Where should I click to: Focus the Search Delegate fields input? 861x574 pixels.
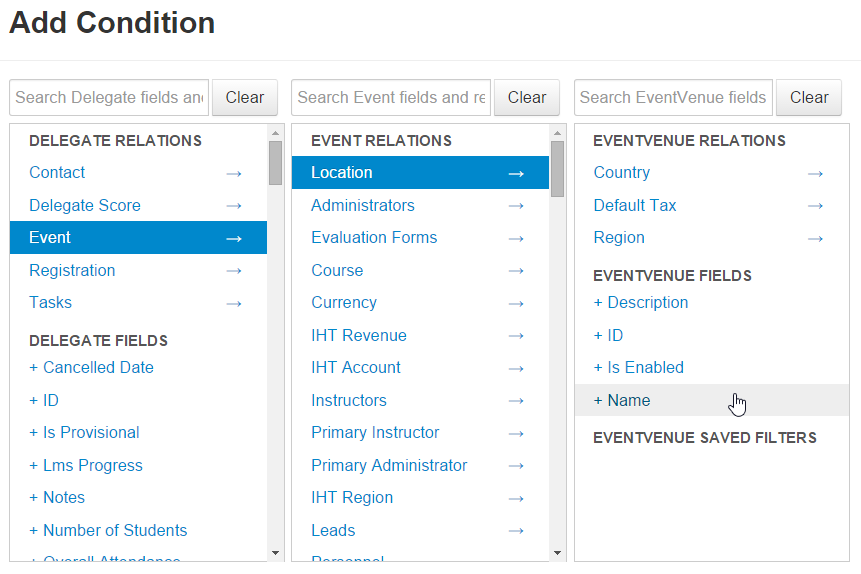click(x=109, y=97)
